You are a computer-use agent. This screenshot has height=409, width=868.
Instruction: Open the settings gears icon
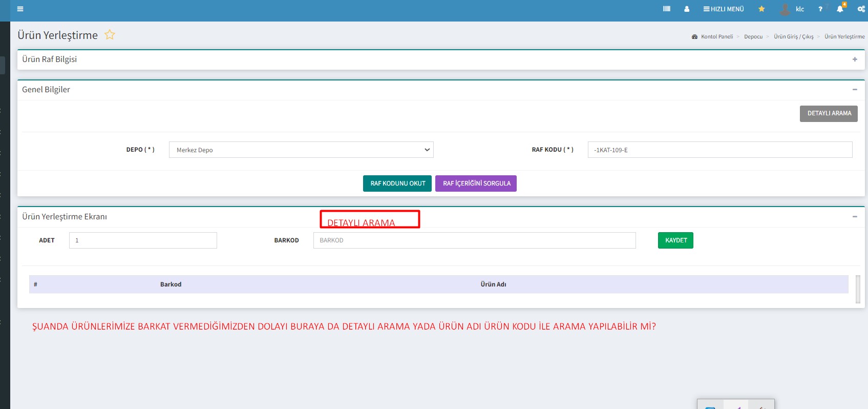pyautogui.click(x=861, y=9)
